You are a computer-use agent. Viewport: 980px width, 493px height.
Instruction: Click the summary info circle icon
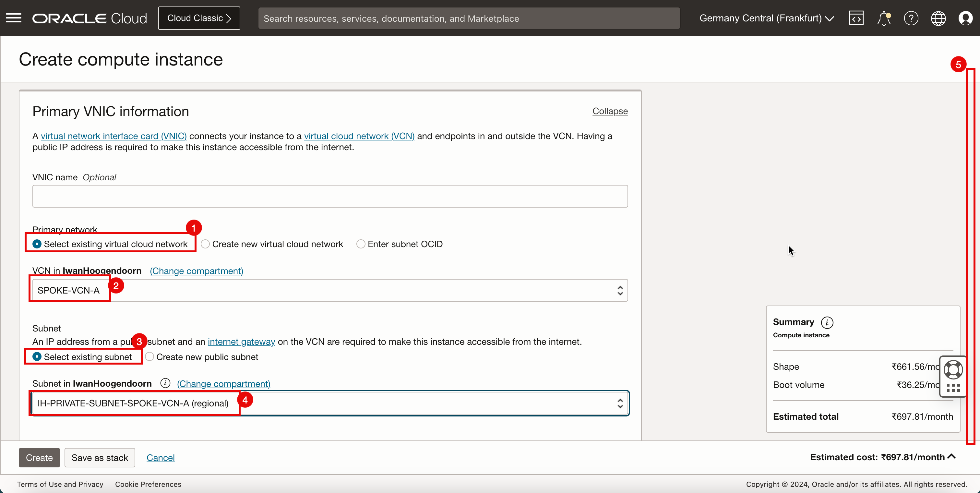(827, 323)
